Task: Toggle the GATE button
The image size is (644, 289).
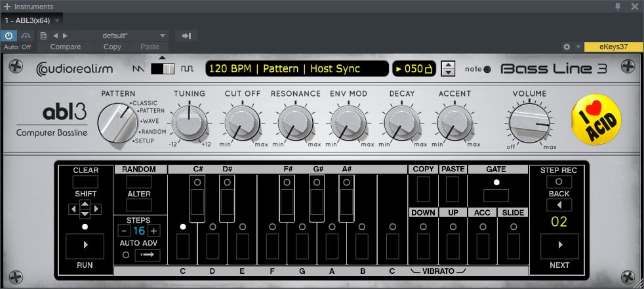Action: pyautogui.click(x=496, y=195)
